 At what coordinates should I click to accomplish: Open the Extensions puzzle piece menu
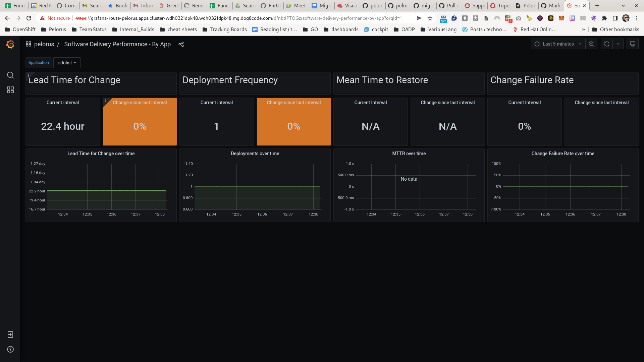click(604, 18)
